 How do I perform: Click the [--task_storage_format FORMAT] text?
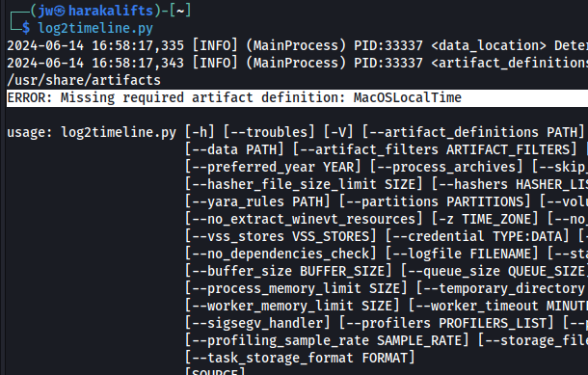click(x=300, y=358)
